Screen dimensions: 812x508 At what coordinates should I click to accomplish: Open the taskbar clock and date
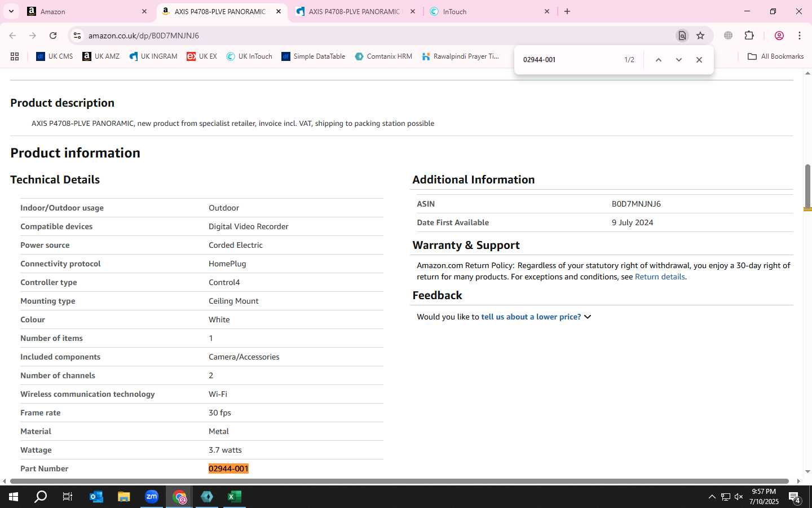tap(764, 497)
